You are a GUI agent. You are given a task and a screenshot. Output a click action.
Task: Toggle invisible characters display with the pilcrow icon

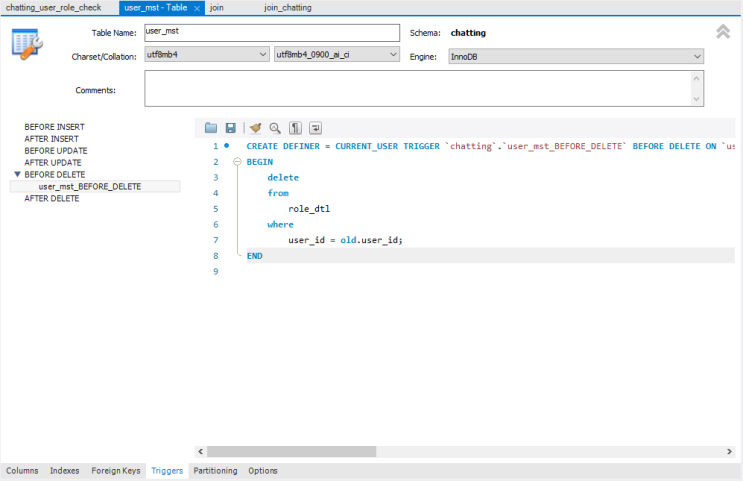point(295,128)
